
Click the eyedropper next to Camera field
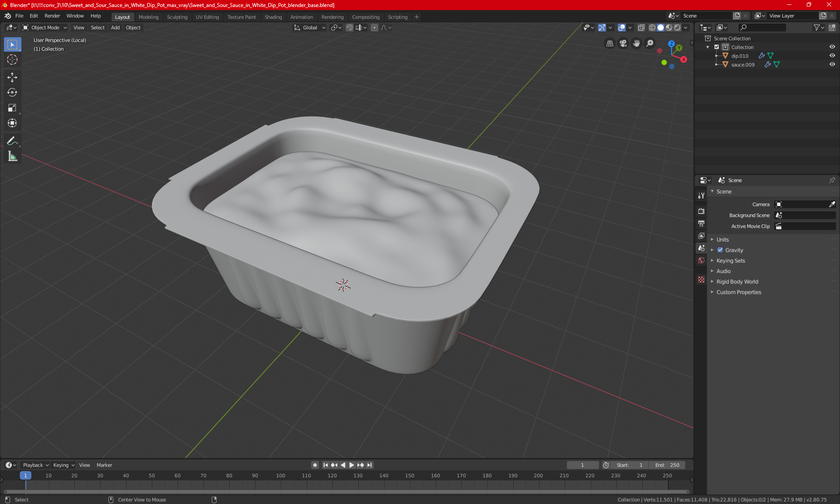pyautogui.click(x=832, y=204)
